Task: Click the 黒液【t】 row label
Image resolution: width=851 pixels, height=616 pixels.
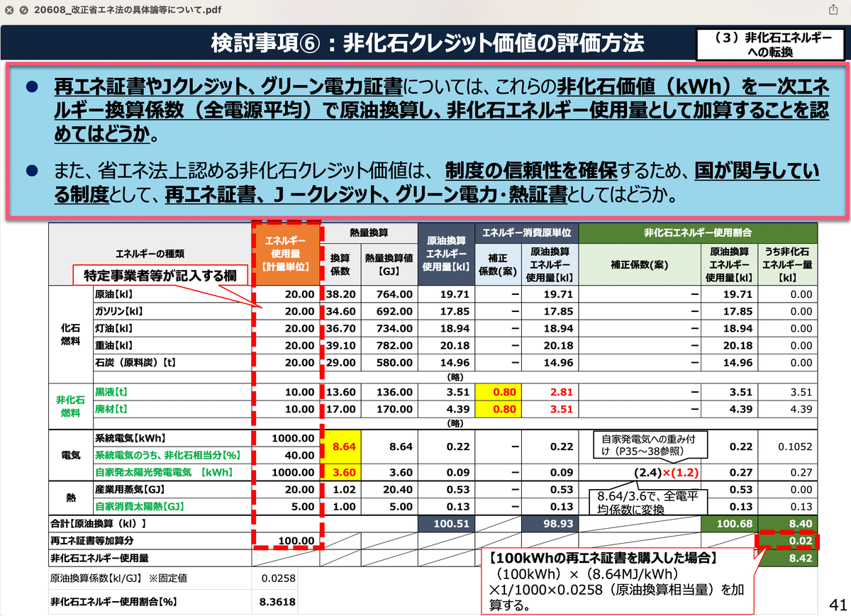Action: tap(112, 392)
